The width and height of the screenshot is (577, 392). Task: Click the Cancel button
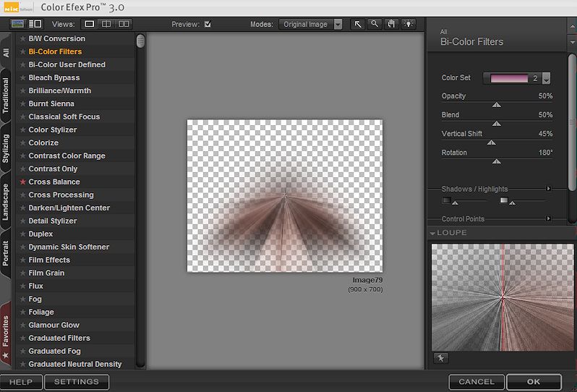point(476,382)
